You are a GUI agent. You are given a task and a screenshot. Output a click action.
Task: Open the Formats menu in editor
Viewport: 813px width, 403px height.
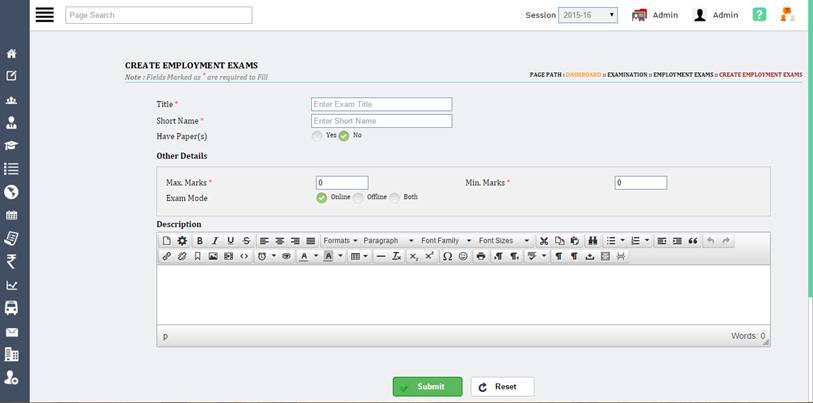(x=339, y=241)
